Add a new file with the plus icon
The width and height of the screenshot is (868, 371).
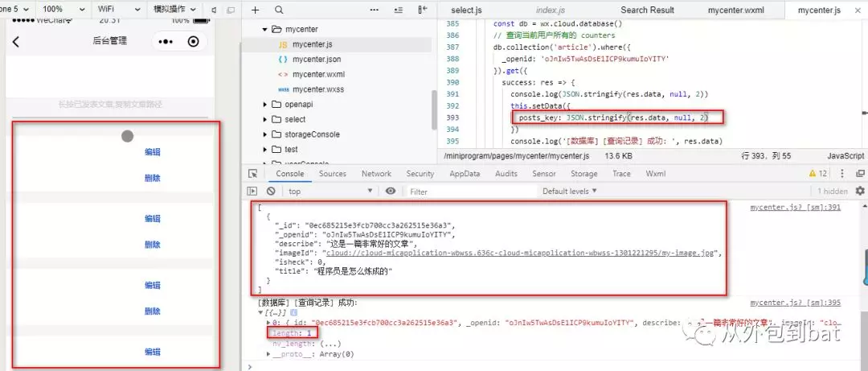[x=255, y=10]
